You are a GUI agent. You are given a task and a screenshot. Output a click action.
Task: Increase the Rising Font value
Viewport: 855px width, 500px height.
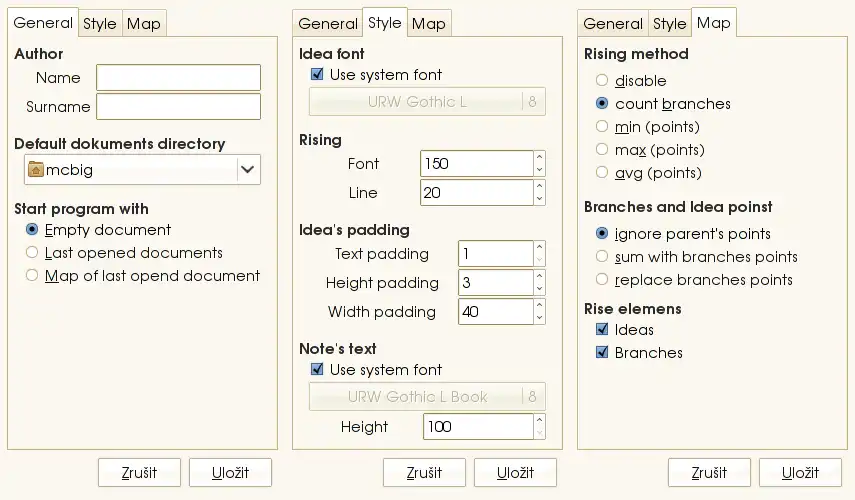click(540, 157)
